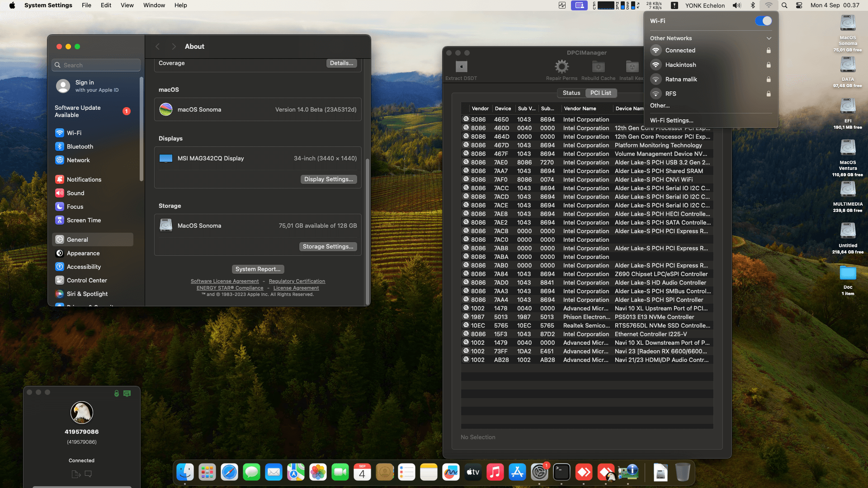Image resolution: width=868 pixels, height=488 pixels.
Task: Click the Bluetooth sidebar icon
Action: (60, 146)
